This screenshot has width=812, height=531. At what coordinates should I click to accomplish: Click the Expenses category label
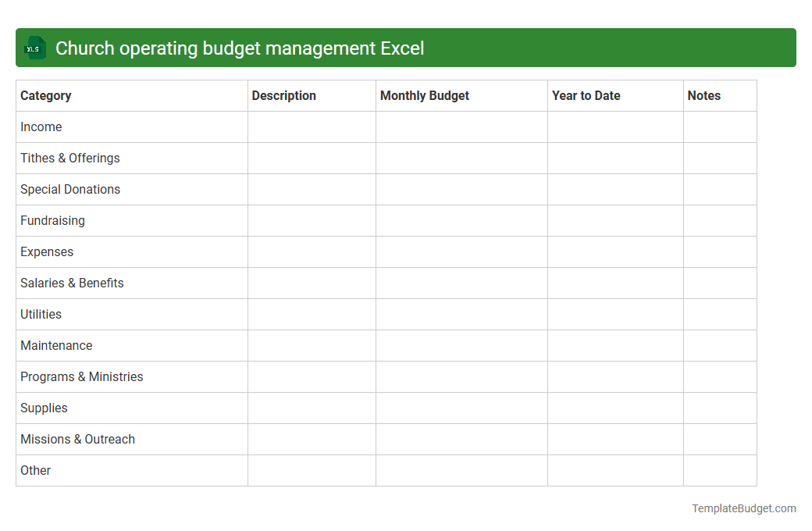tap(47, 251)
